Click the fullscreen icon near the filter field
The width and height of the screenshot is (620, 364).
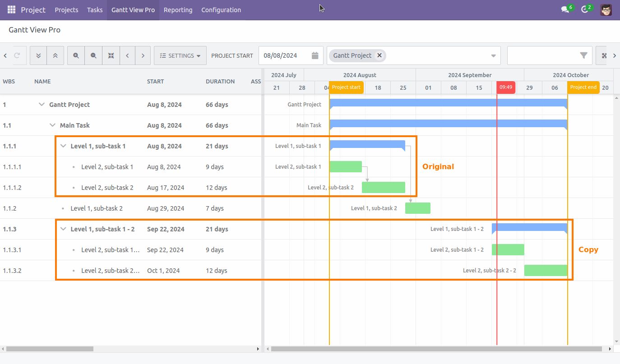[x=604, y=55]
